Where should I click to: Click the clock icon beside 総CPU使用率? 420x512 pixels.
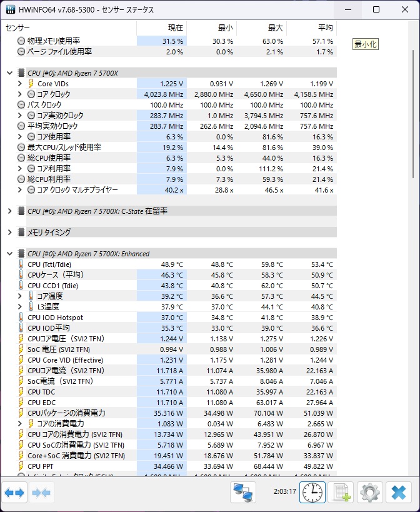click(x=21, y=158)
